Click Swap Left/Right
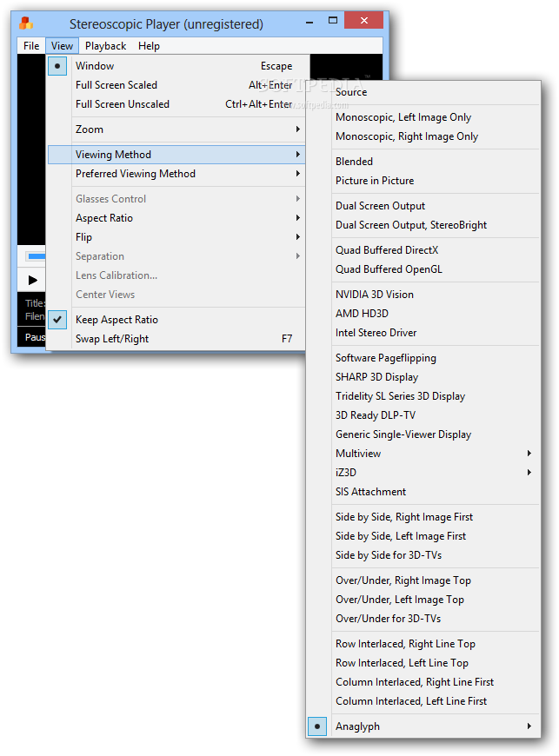The width and height of the screenshot is (559, 756). pos(176,339)
